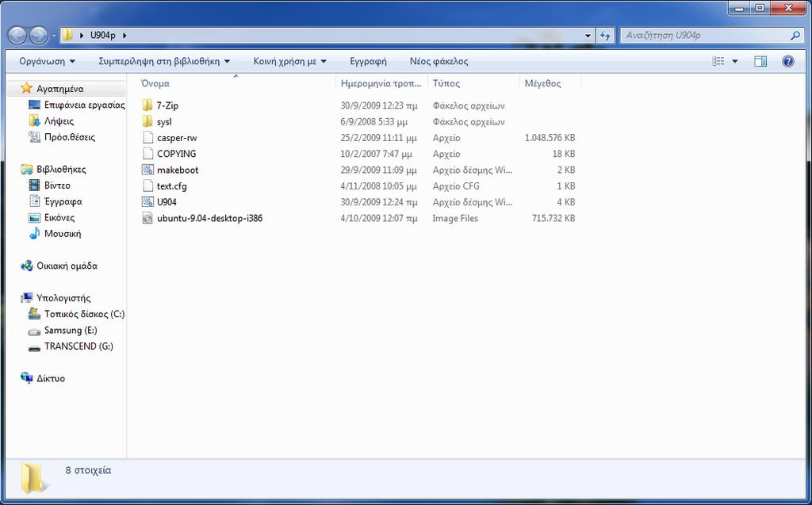
Task: Select the text.cfg file icon
Action: 147,186
